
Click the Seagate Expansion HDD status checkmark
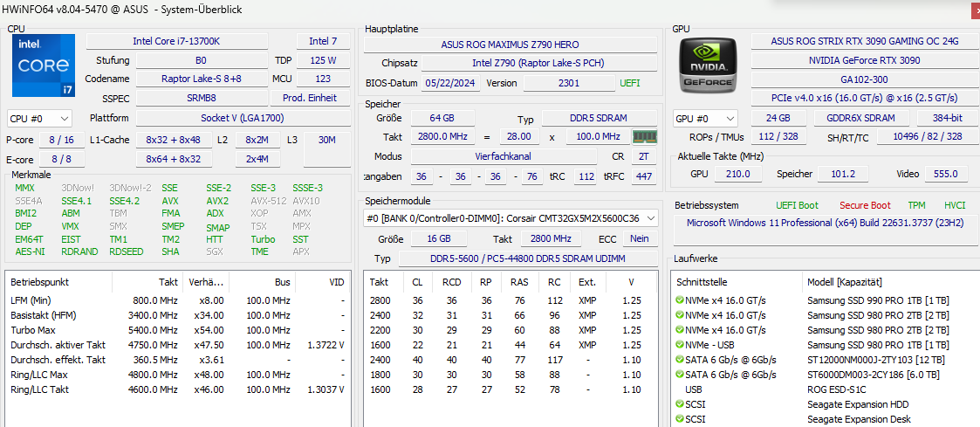click(x=680, y=404)
